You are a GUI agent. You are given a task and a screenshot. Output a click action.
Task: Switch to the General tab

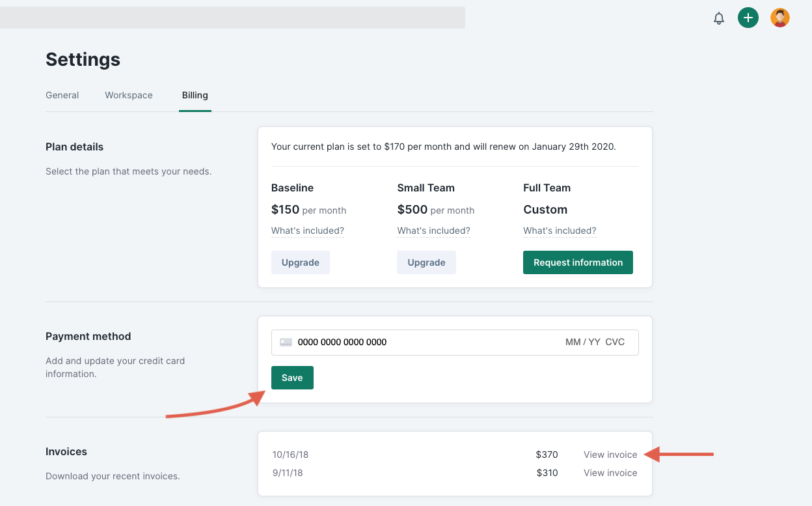[x=62, y=95]
